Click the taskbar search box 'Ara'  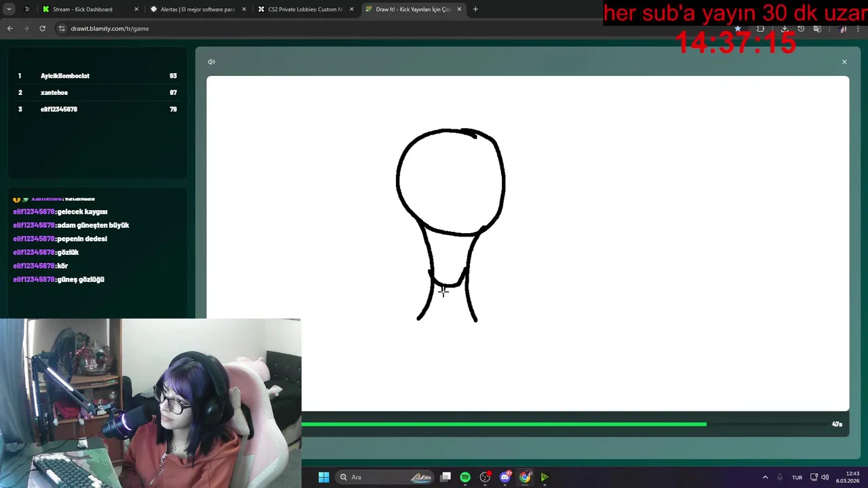click(x=385, y=477)
